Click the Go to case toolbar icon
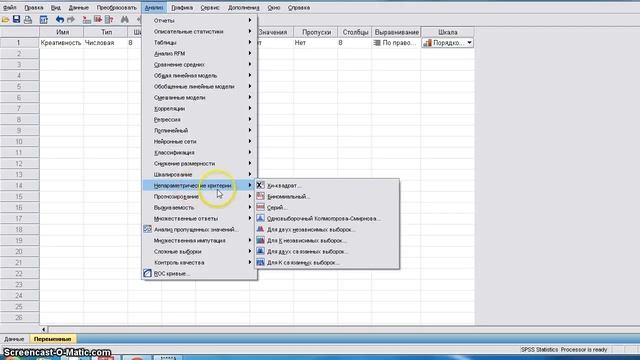 coord(87,20)
